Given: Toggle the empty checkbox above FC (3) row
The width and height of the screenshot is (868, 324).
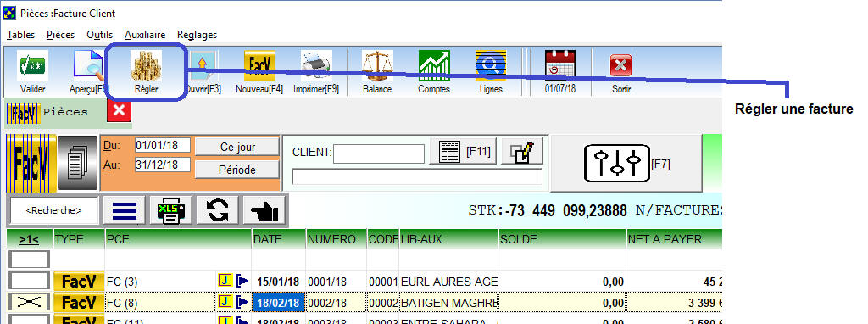Looking at the screenshot, I should point(30,260).
